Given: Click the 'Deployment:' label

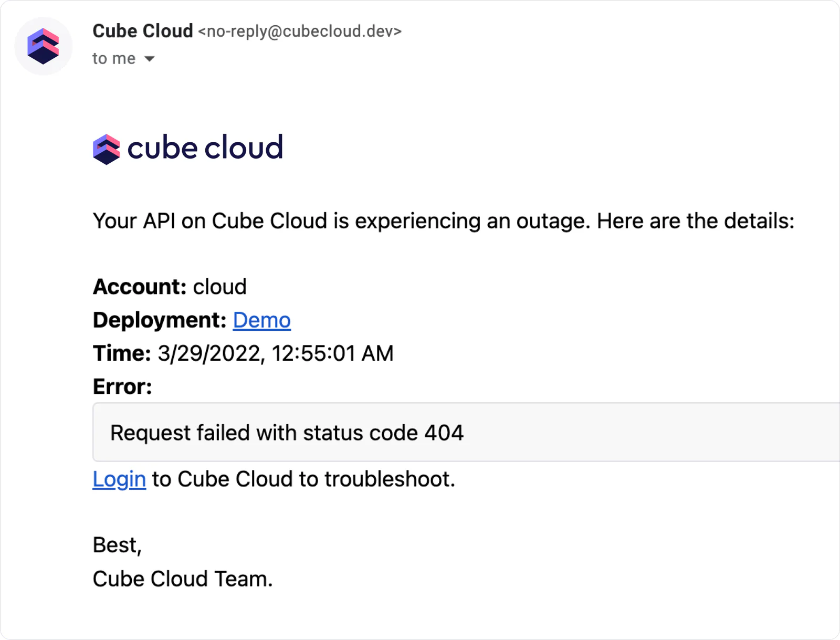Looking at the screenshot, I should (x=160, y=320).
